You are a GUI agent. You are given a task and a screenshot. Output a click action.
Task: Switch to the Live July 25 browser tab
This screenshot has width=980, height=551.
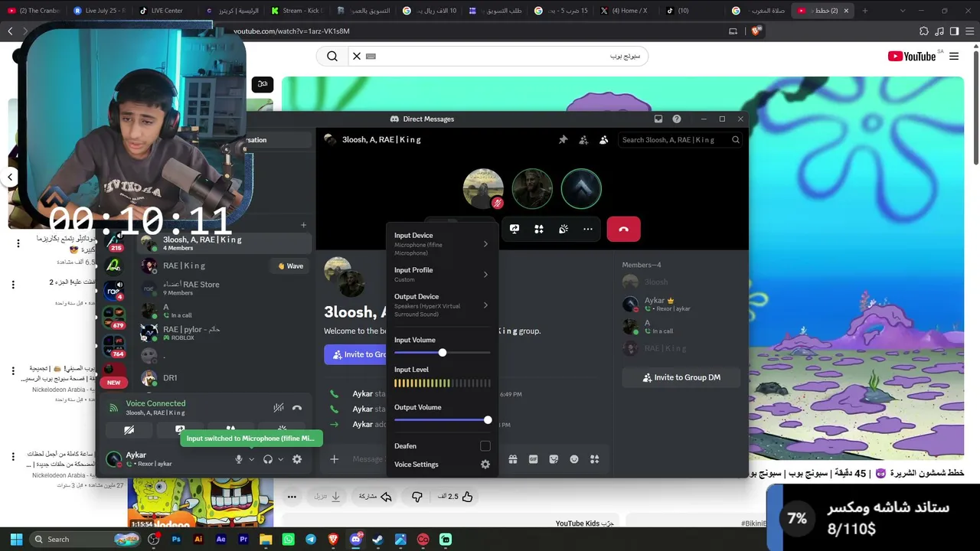coord(100,11)
